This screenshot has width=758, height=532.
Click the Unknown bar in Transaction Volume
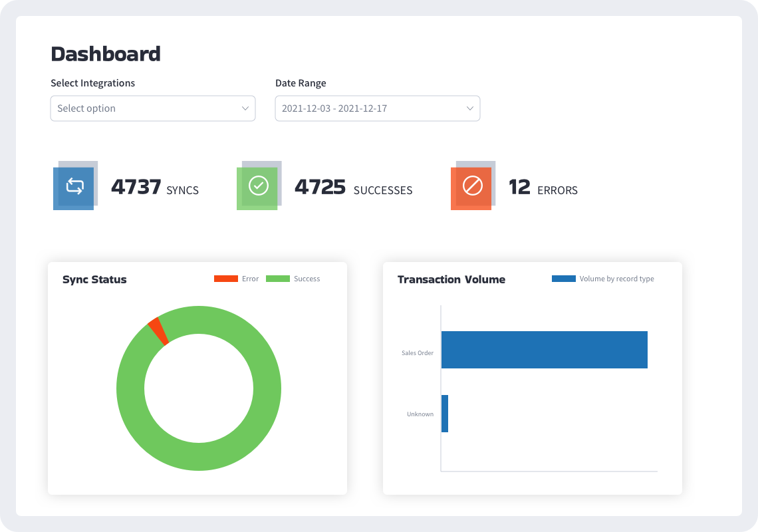[445, 413]
